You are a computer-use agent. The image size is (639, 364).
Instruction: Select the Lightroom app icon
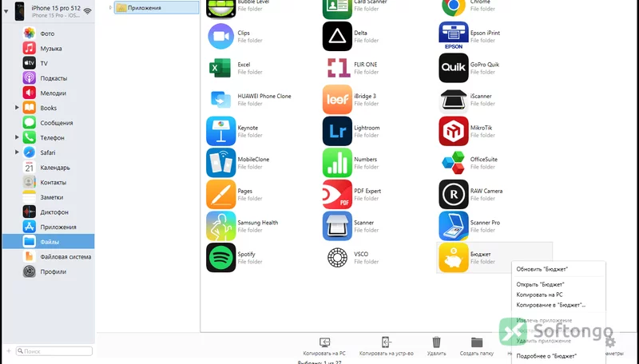click(337, 131)
